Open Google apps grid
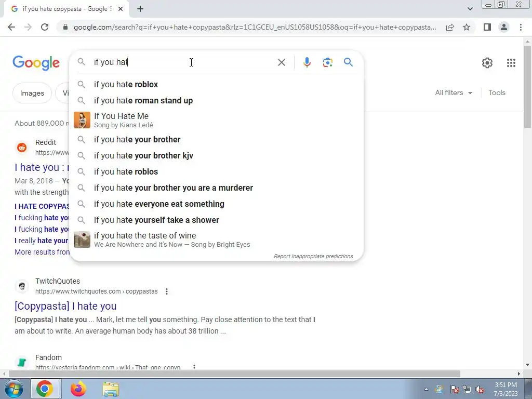This screenshot has width=532, height=399. [511, 63]
